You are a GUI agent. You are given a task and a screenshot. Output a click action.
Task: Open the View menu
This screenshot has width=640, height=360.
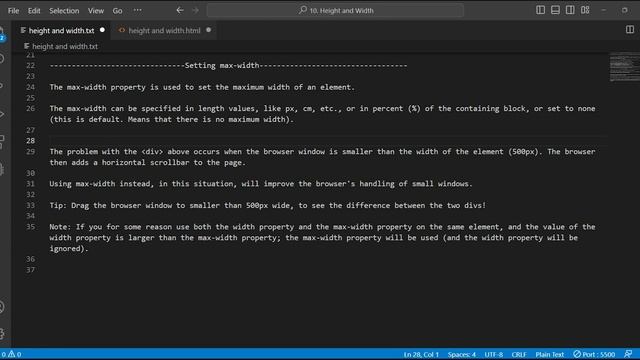[96, 11]
